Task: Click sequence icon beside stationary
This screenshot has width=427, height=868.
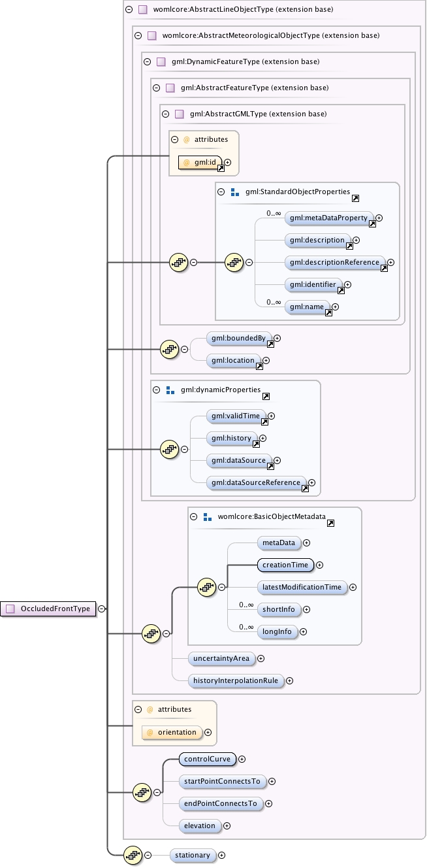Action: point(133,855)
